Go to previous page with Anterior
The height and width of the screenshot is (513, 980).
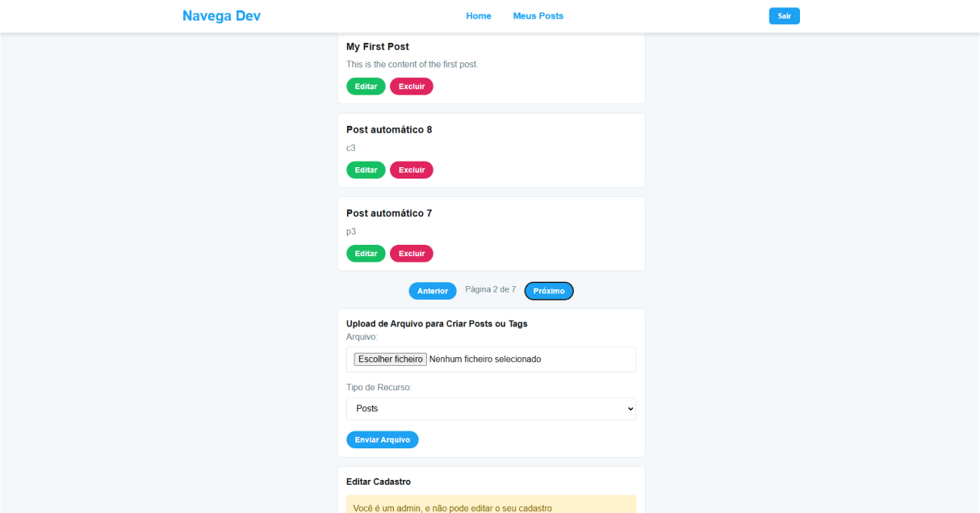click(433, 291)
